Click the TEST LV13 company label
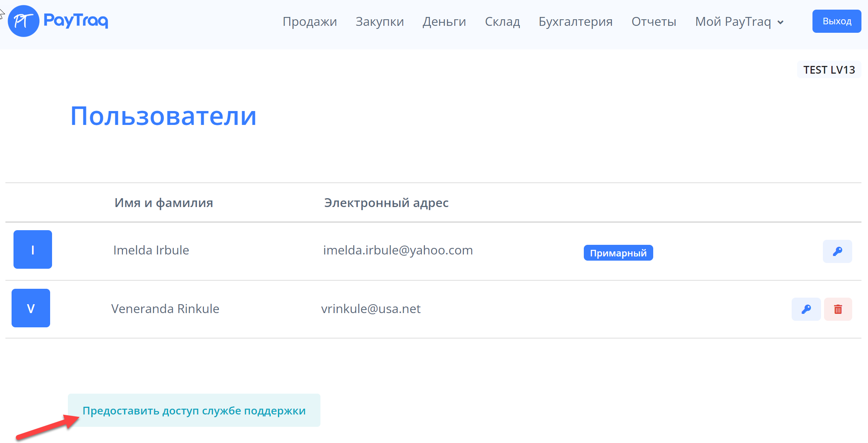This screenshot has width=868, height=443. [x=829, y=70]
